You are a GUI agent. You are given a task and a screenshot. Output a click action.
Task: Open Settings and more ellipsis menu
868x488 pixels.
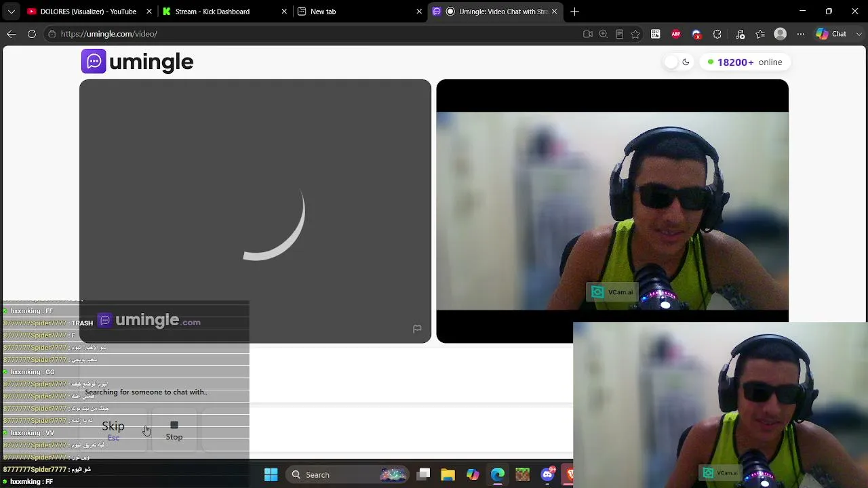coord(801,34)
